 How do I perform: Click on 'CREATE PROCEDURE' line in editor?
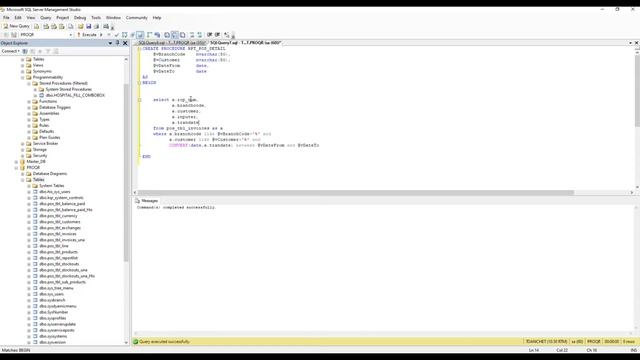[184, 49]
